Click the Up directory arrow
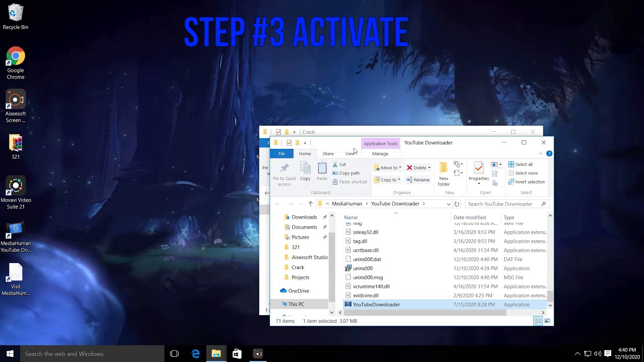Screen dimensions: 644x362 coord(310,204)
